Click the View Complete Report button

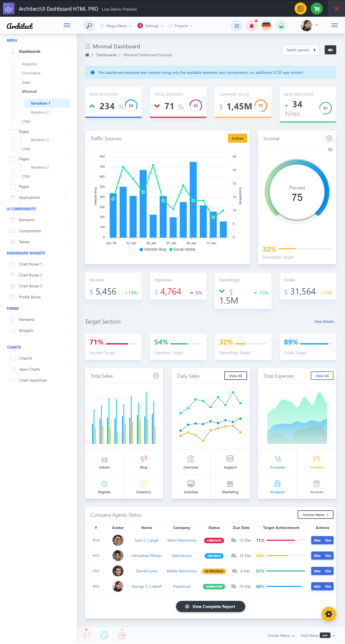(x=210, y=606)
